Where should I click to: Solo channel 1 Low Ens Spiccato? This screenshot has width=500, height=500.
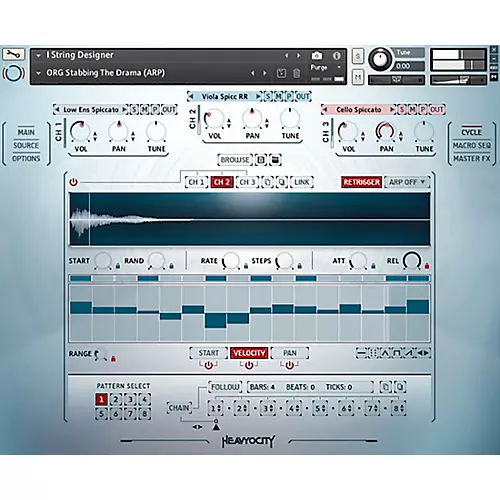coord(134,110)
